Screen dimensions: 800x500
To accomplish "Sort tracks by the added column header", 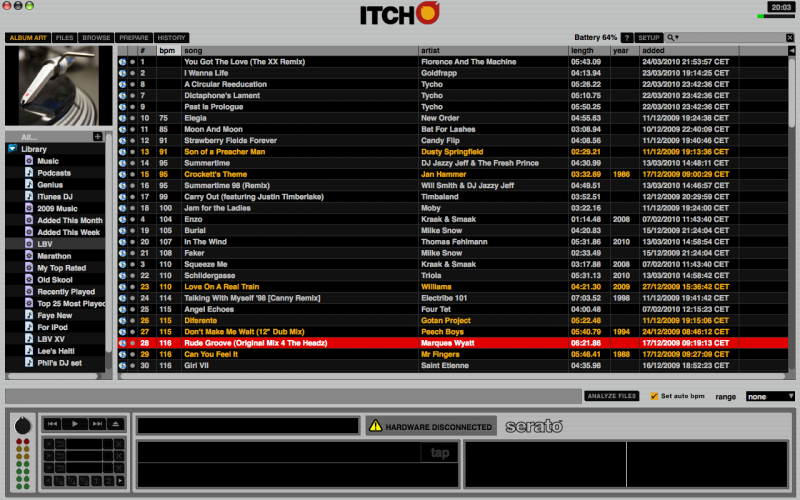I will coord(689,51).
